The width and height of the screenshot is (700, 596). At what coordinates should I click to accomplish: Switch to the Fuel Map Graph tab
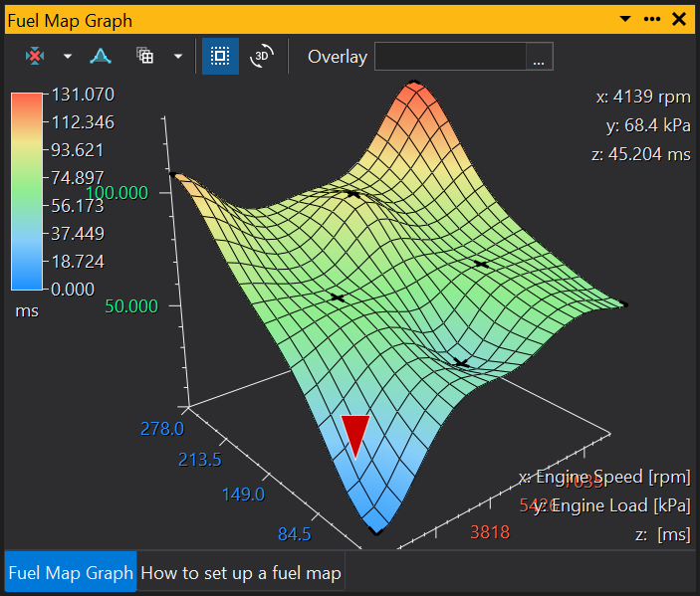click(70, 573)
